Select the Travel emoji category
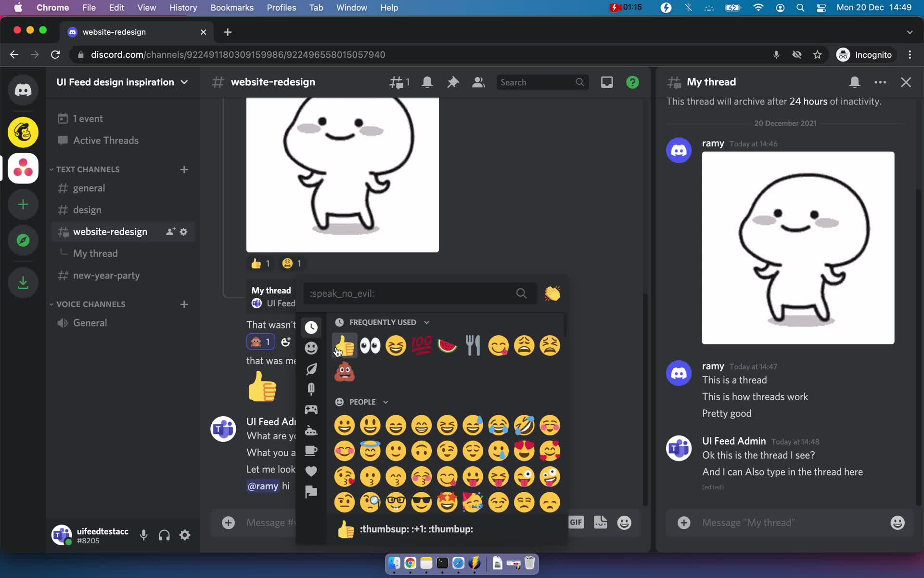This screenshot has width=924, height=578. tap(311, 430)
